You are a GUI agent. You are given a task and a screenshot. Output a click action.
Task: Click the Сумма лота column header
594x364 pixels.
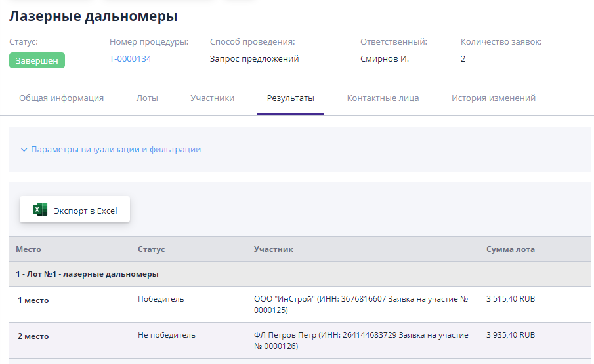(x=510, y=249)
